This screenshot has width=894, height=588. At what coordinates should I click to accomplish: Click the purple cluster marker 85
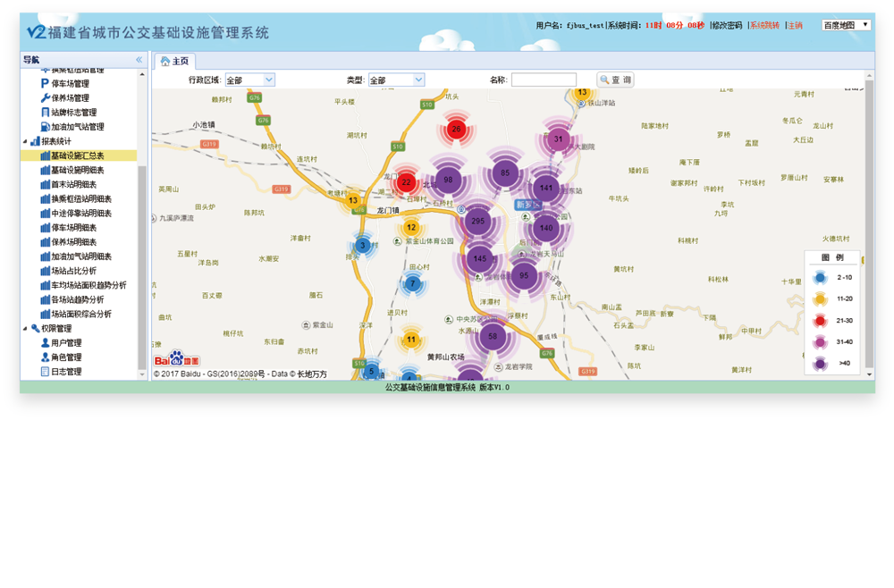pos(505,173)
